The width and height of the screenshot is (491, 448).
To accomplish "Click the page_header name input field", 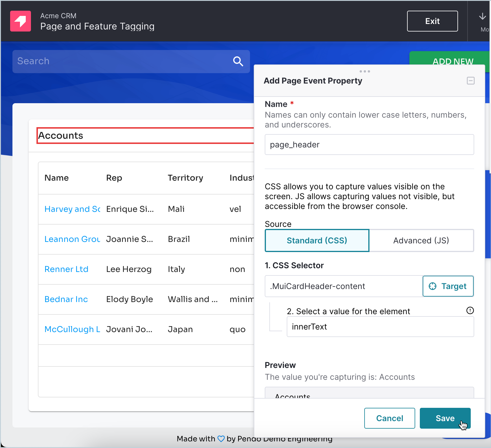I will (x=369, y=145).
